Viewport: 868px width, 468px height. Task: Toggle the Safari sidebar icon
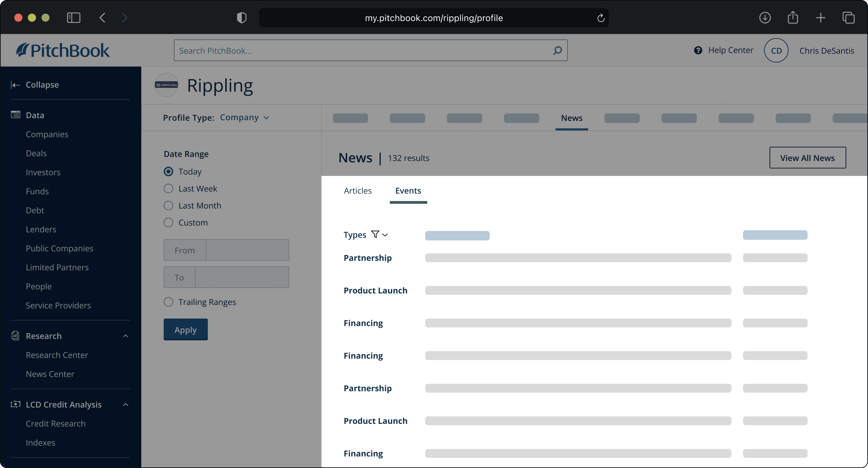73,17
